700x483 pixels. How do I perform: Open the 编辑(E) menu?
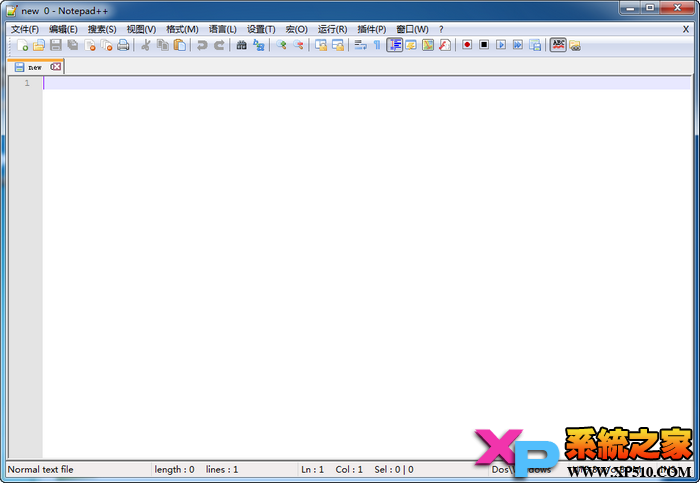[x=63, y=29]
